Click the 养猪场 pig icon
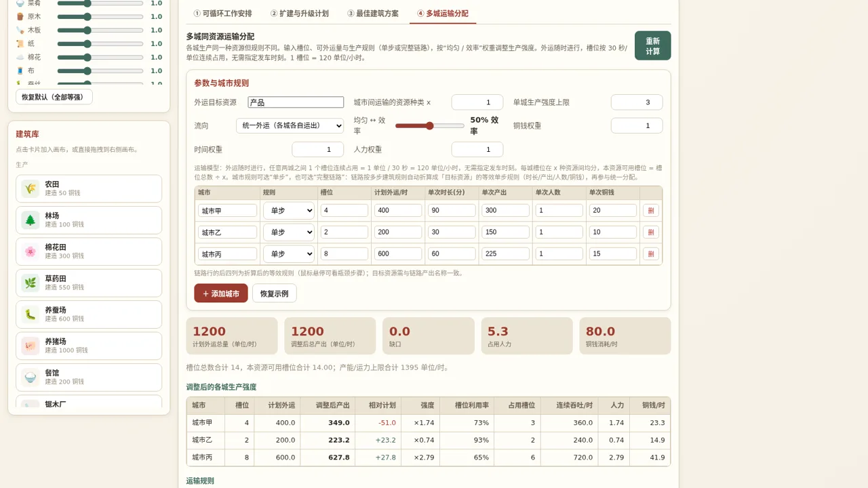 (x=30, y=346)
